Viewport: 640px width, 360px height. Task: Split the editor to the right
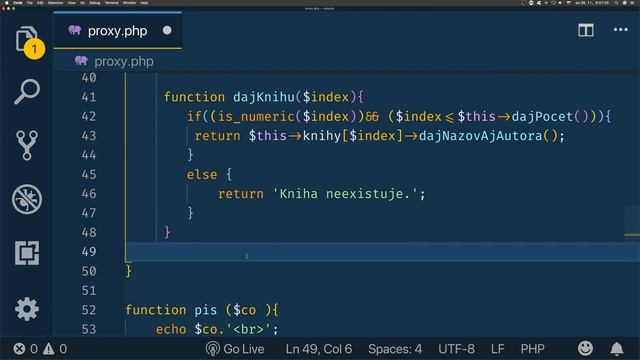586,30
